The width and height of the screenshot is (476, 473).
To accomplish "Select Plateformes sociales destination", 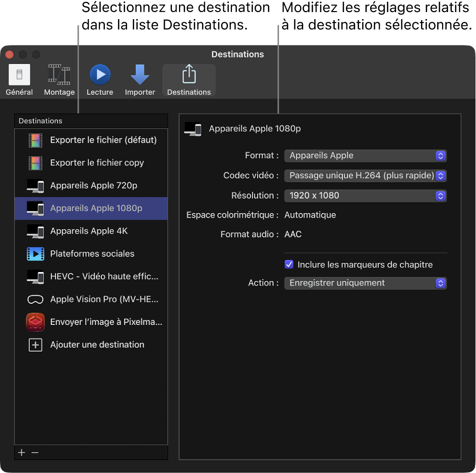I will (91, 254).
